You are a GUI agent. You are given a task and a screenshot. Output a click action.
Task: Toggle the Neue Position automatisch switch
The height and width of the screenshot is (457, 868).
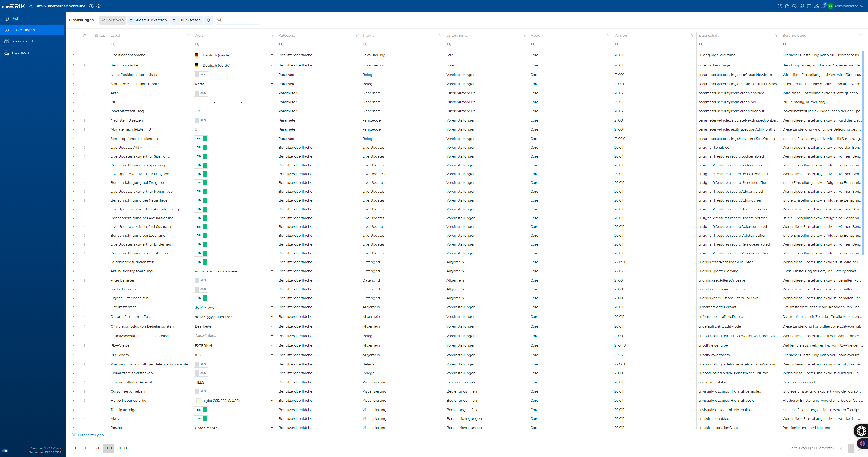click(201, 75)
